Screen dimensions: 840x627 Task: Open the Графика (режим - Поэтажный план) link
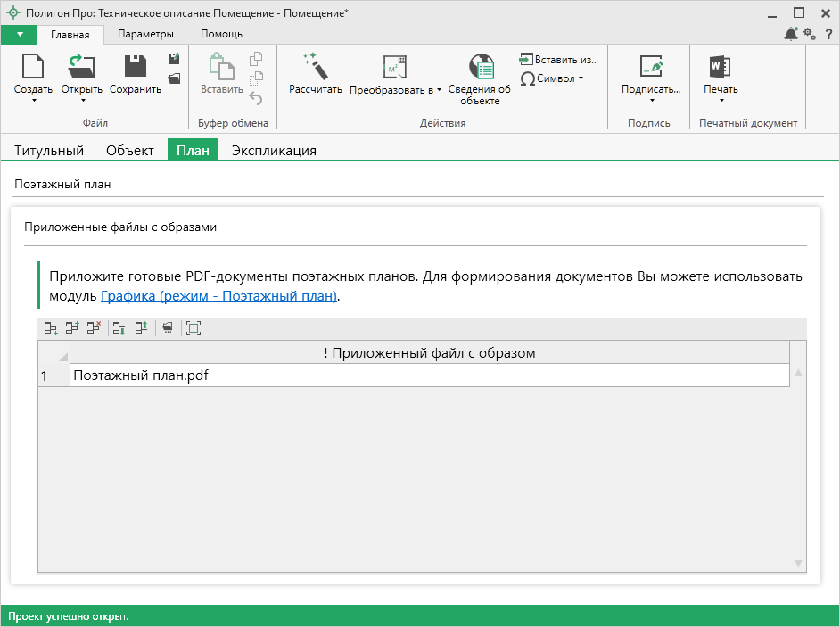[x=218, y=296]
